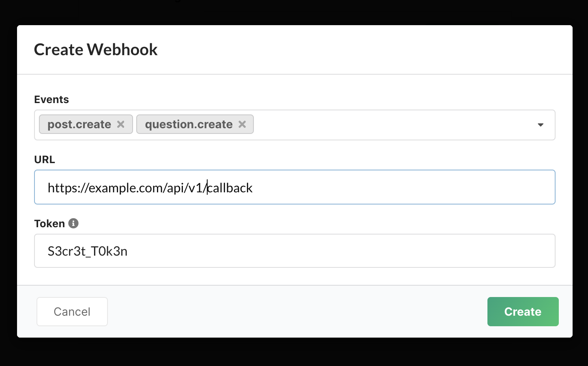
Task: Click empty space in the Events multiselect
Action: (389, 125)
